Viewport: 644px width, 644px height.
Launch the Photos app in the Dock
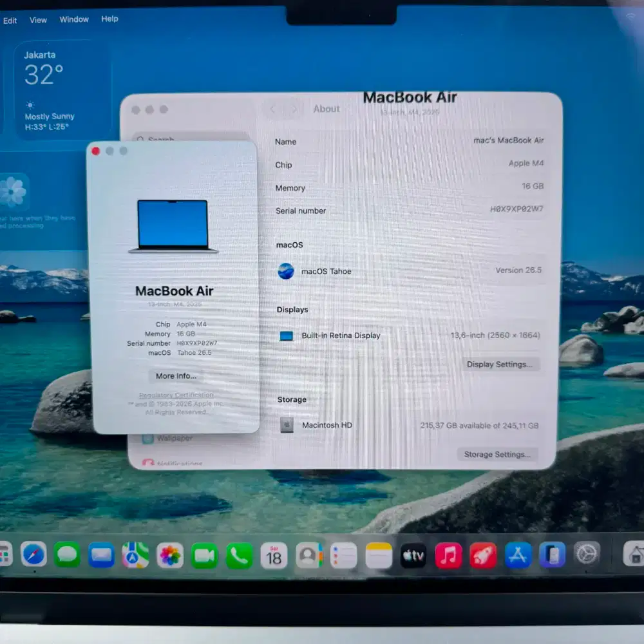click(x=170, y=555)
